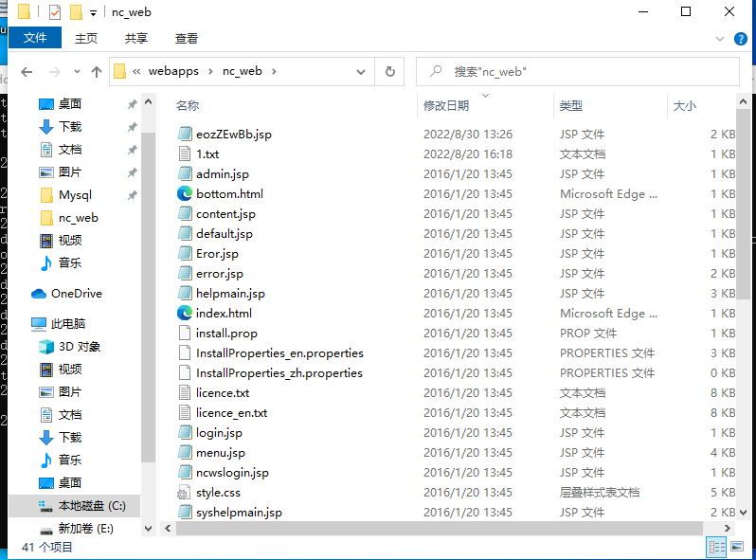Click the new folder icon in title bar

[76, 12]
